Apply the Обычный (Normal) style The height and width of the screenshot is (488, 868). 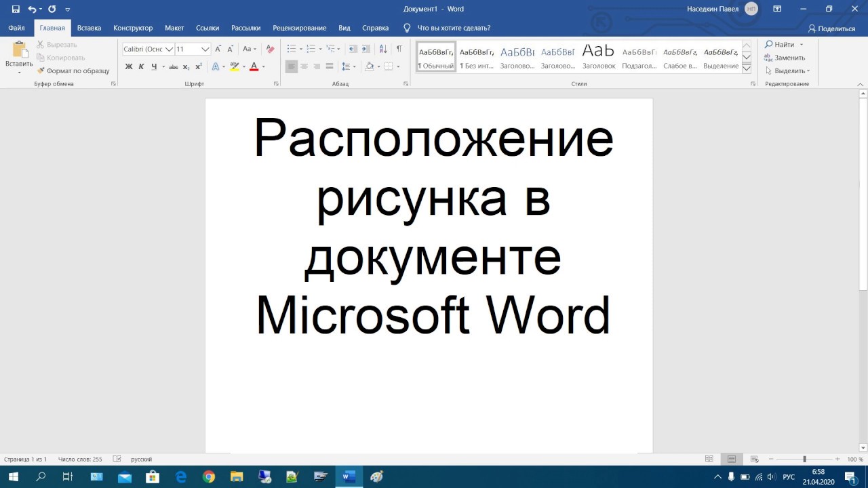point(436,57)
